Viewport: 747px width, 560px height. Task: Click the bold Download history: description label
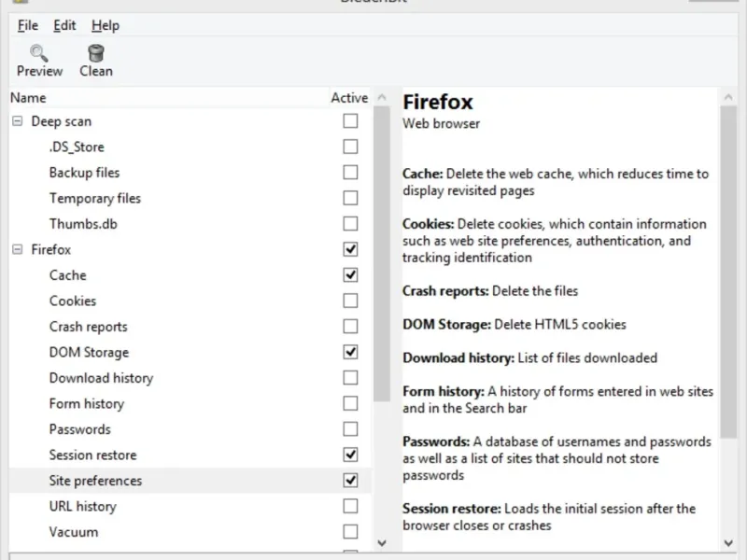(x=458, y=357)
